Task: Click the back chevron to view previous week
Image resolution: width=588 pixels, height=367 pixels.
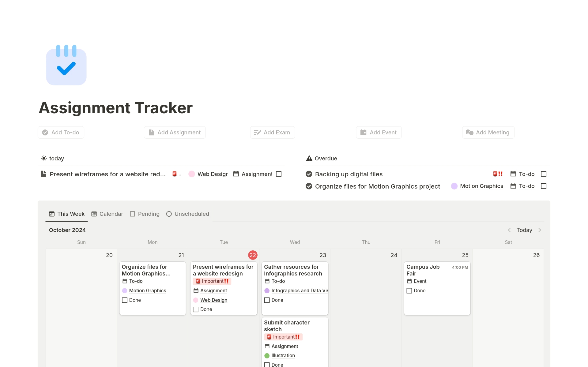Action: (x=509, y=230)
